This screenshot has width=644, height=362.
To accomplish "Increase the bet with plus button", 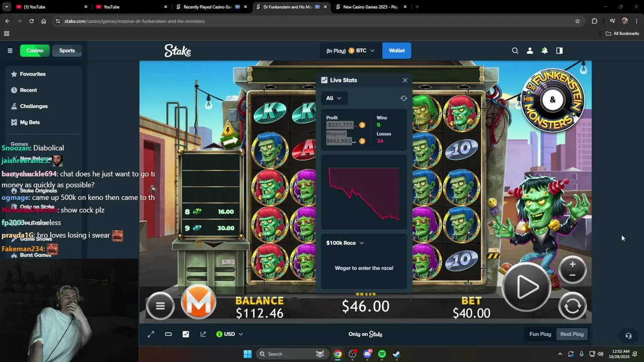I will point(572,264).
